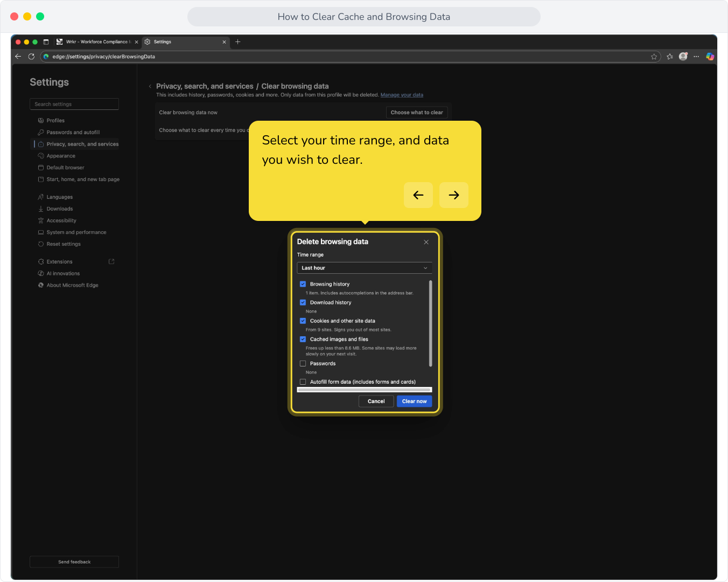Open external link icon beside Extensions
This screenshot has width=728, height=582.
pyautogui.click(x=111, y=261)
